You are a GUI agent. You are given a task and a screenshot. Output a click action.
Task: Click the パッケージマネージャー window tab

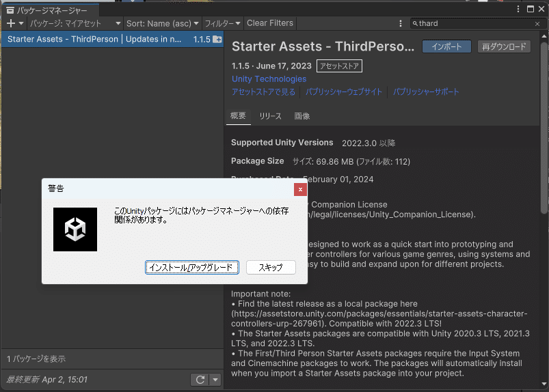point(51,10)
